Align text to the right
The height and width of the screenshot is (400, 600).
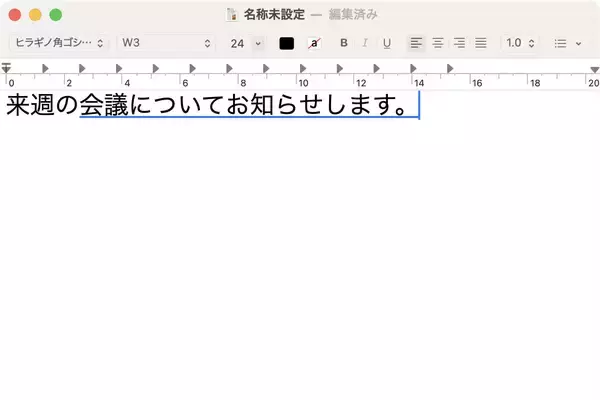point(460,44)
